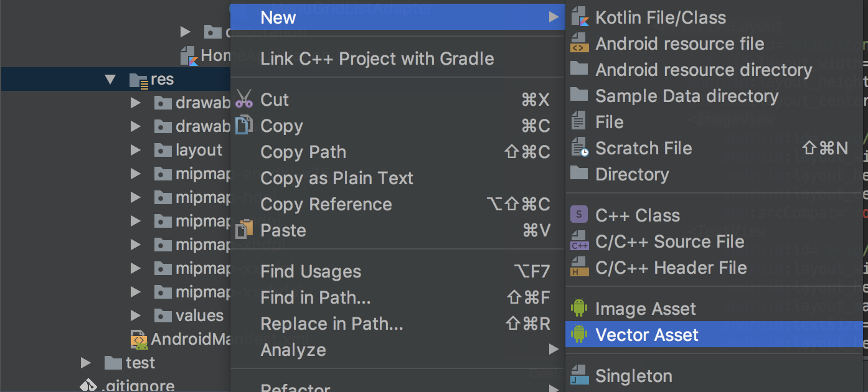The width and height of the screenshot is (868, 392).
Task: Click the C/C++ Source File icon
Action: pos(579,241)
